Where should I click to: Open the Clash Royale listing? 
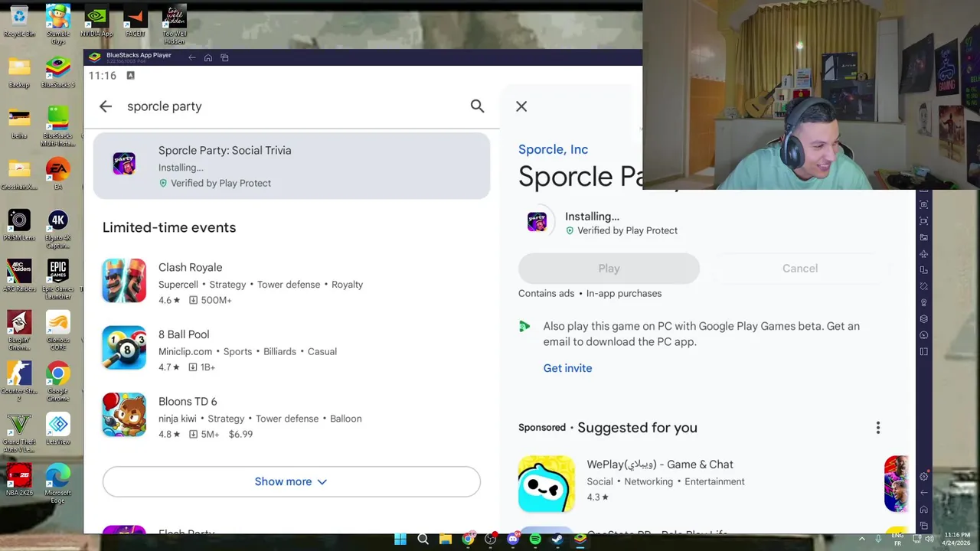point(291,282)
